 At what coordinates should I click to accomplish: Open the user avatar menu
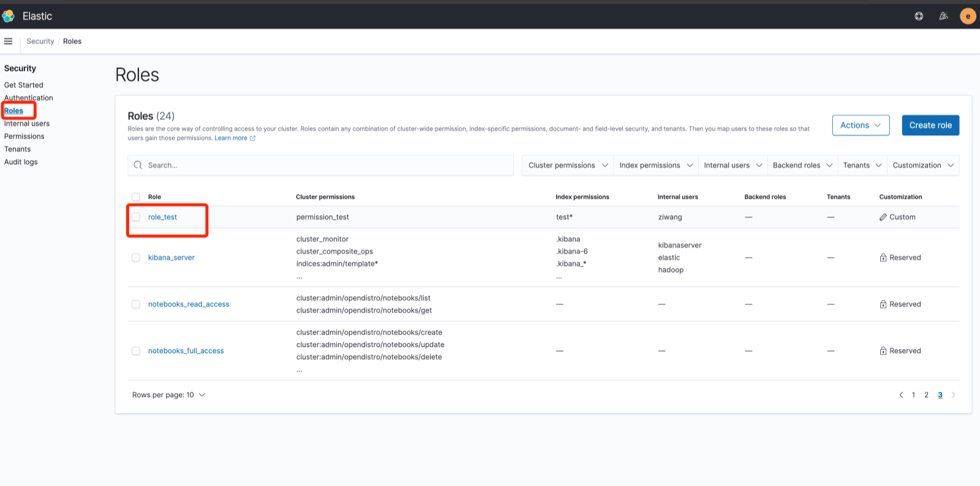point(968,16)
